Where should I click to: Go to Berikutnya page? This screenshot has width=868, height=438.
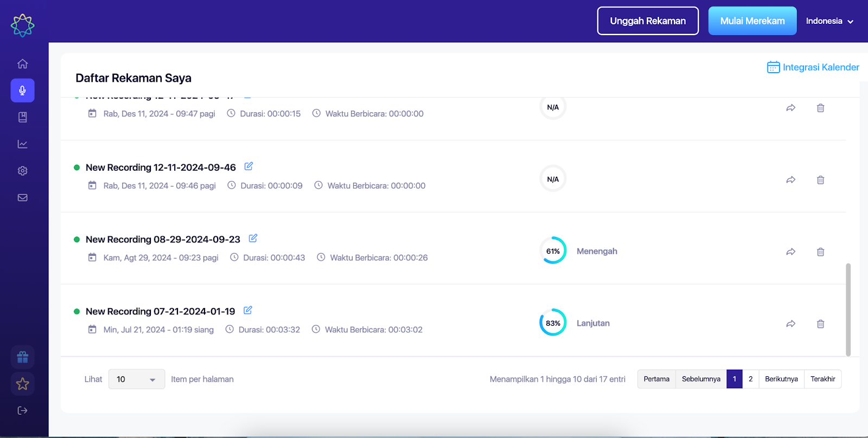[x=781, y=379]
